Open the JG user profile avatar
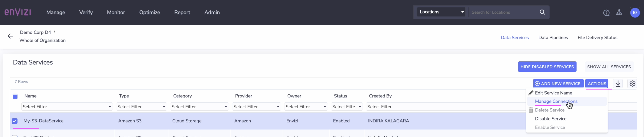 point(635,13)
